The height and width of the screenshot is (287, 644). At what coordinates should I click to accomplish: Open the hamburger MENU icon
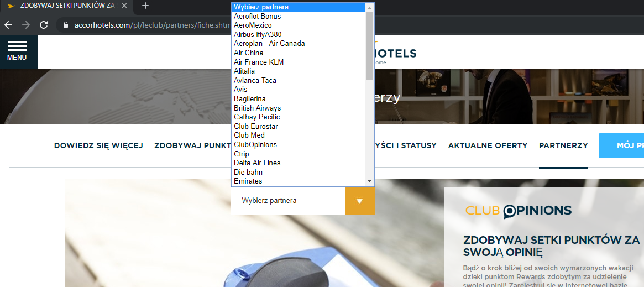tap(17, 51)
